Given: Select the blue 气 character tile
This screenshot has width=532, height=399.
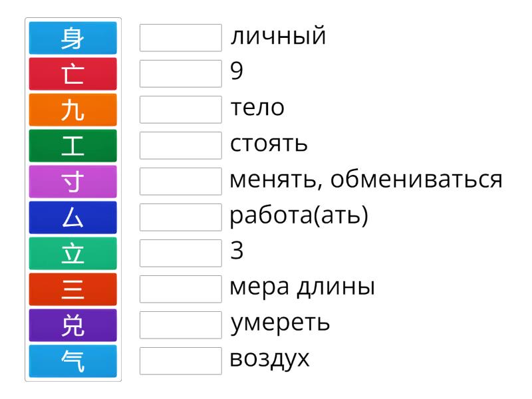Looking at the screenshot, I should pyautogui.click(x=73, y=361).
